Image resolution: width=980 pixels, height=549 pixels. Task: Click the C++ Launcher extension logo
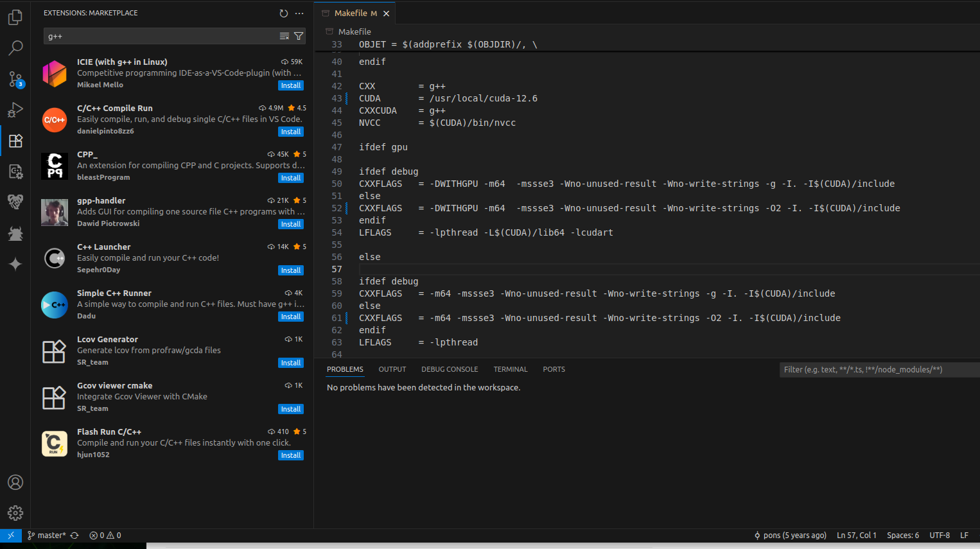[x=55, y=258]
